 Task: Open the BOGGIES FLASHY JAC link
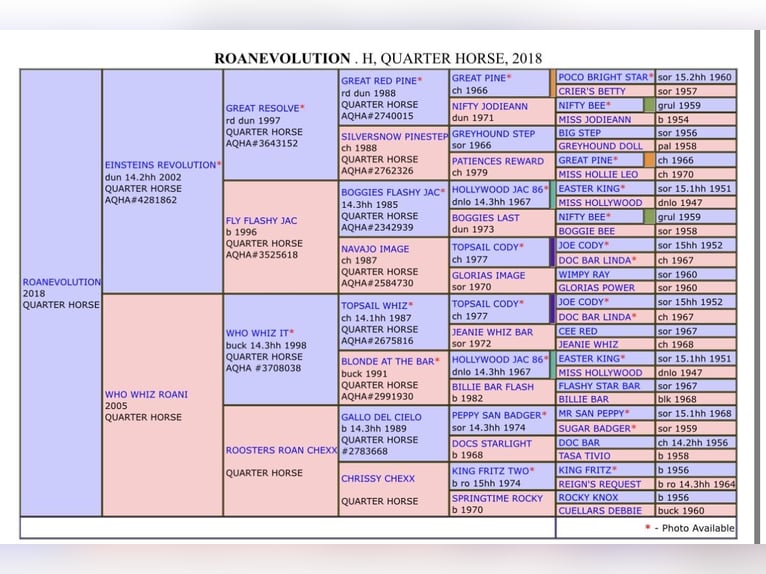tap(390, 192)
